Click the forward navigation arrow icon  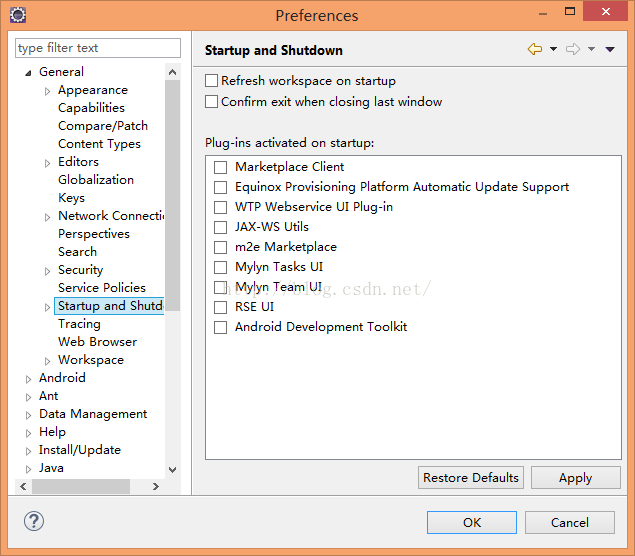pyautogui.click(x=573, y=49)
